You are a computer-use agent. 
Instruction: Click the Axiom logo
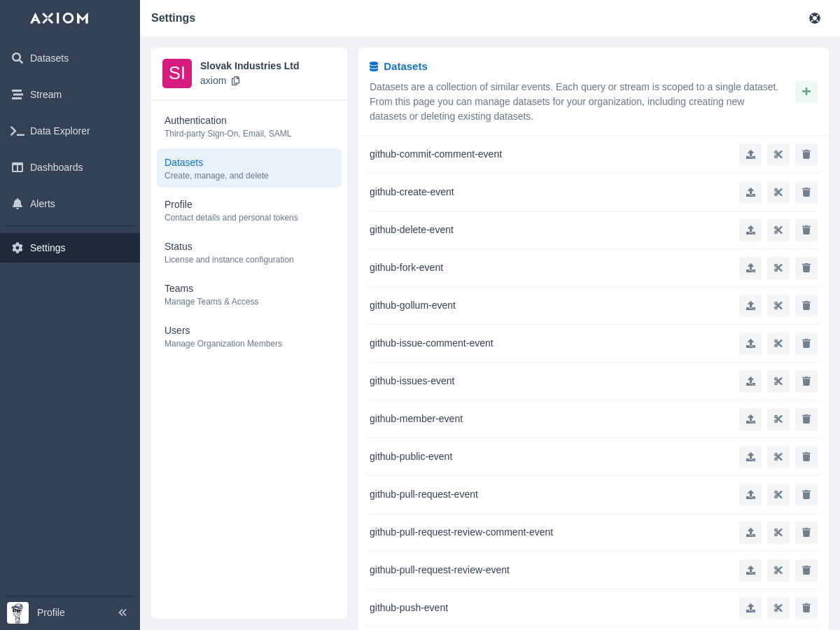pos(59,18)
